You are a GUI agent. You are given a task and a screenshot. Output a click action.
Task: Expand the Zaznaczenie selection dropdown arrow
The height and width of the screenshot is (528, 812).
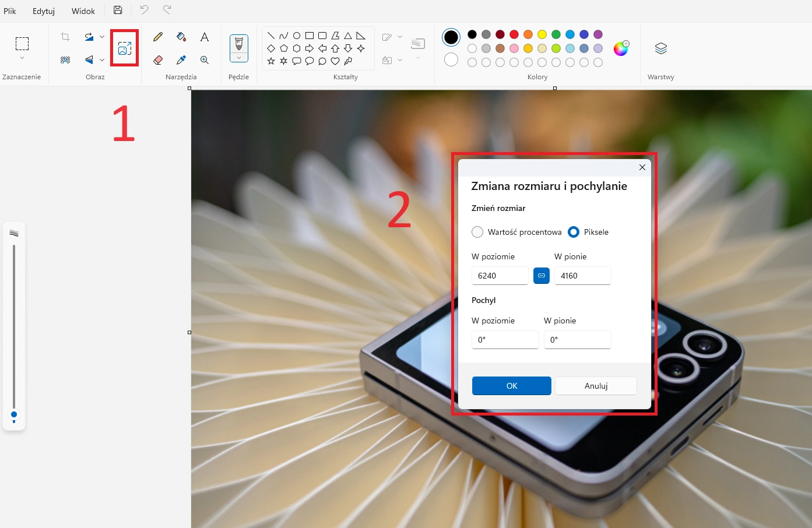click(x=22, y=58)
